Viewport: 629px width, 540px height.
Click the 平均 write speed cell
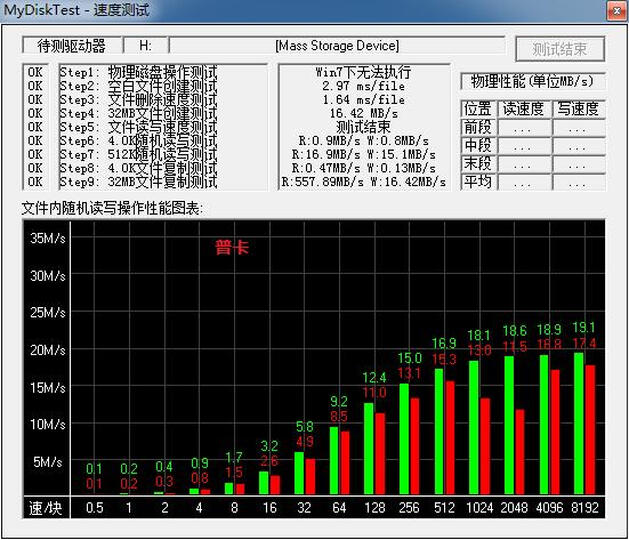click(578, 183)
